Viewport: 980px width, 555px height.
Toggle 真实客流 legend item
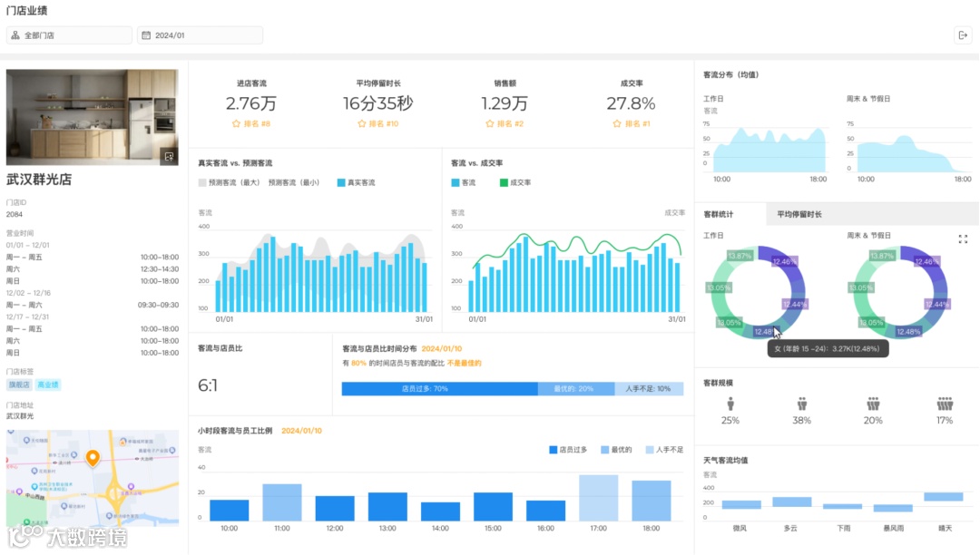pos(357,183)
